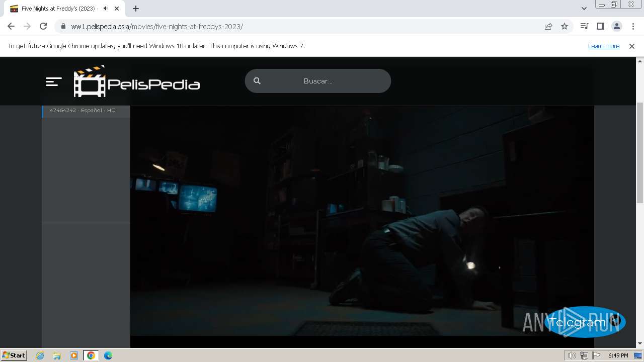Open Chrome three-dot menu
Image resolution: width=644 pixels, height=362 pixels.
(632, 26)
